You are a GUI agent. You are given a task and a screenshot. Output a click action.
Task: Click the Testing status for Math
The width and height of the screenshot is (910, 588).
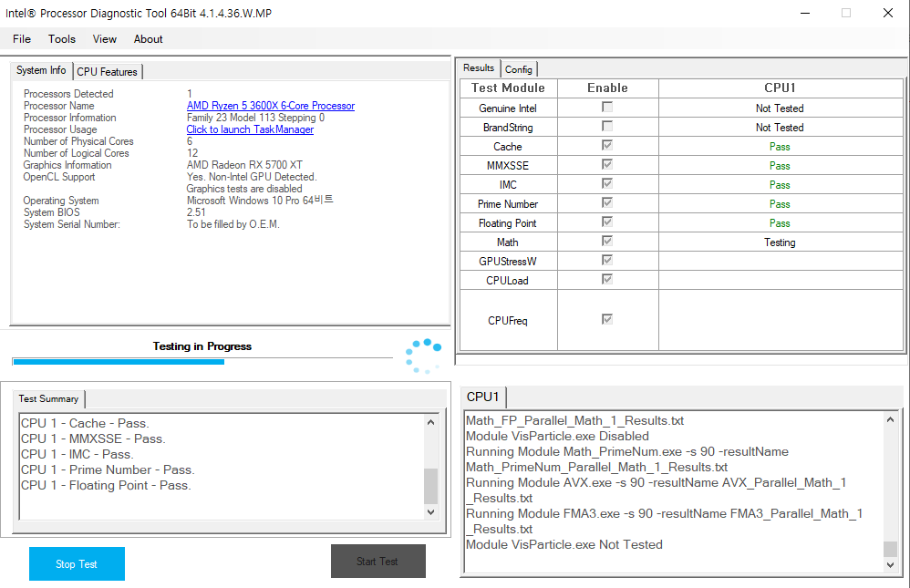point(780,242)
